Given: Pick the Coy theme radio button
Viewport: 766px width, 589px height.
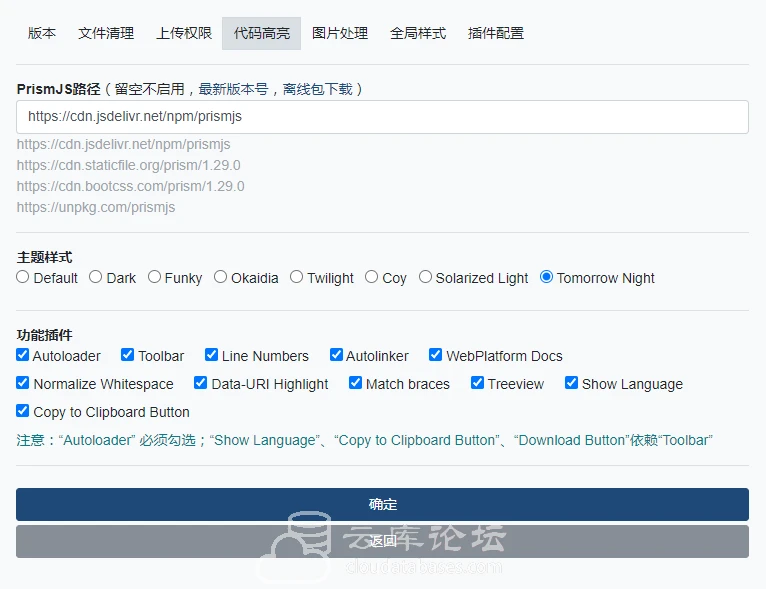Looking at the screenshot, I should 371,277.
